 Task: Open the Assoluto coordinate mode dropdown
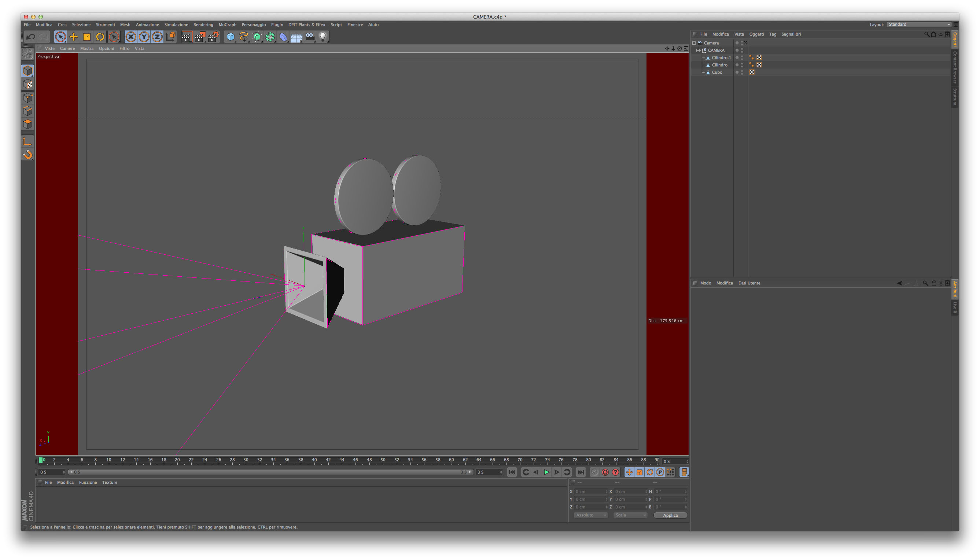click(590, 515)
